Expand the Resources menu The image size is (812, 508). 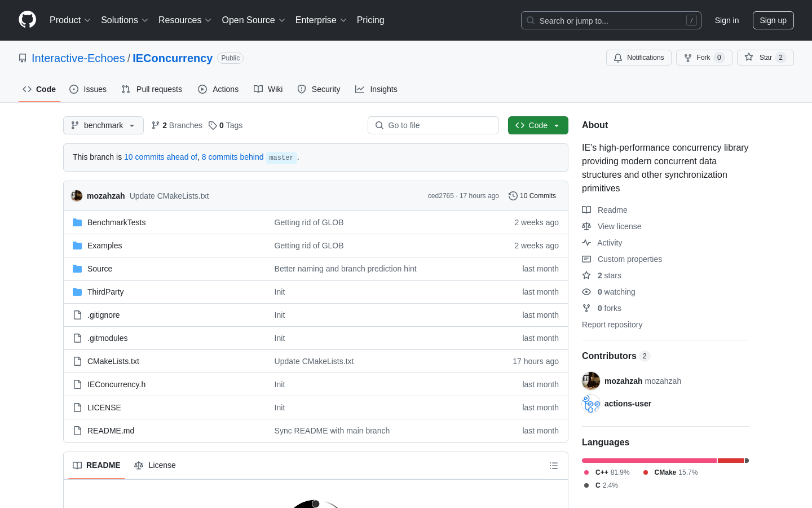pyautogui.click(x=185, y=20)
